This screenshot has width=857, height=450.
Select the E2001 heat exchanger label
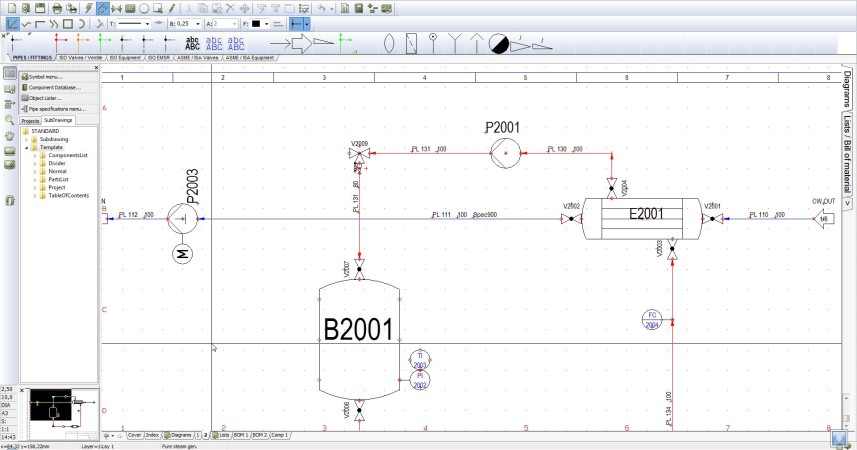(x=646, y=214)
